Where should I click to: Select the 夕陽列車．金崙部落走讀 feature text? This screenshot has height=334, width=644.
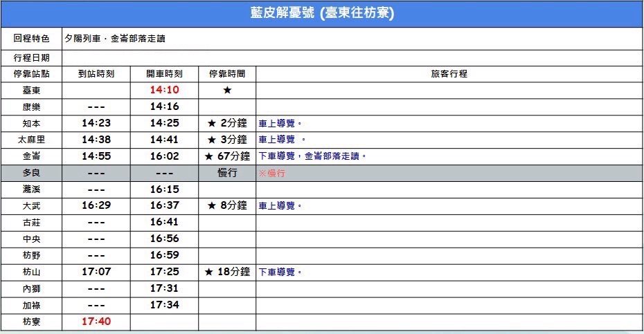(114, 39)
